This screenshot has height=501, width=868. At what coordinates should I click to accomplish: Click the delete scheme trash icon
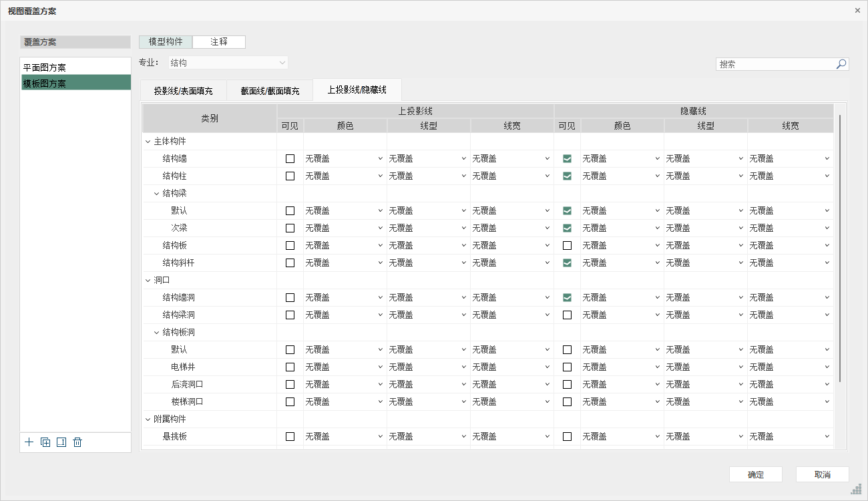point(77,442)
